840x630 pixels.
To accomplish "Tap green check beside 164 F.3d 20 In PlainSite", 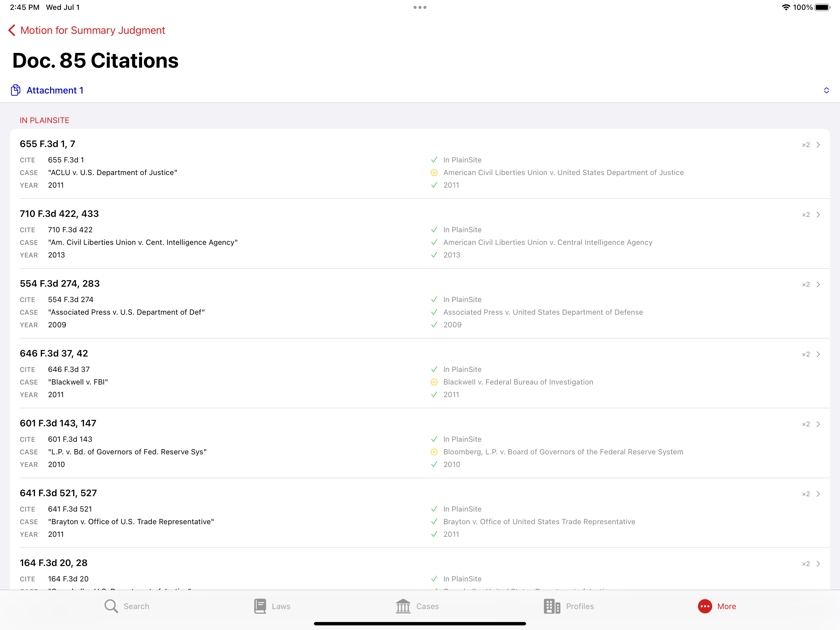I will tap(434, 579).
